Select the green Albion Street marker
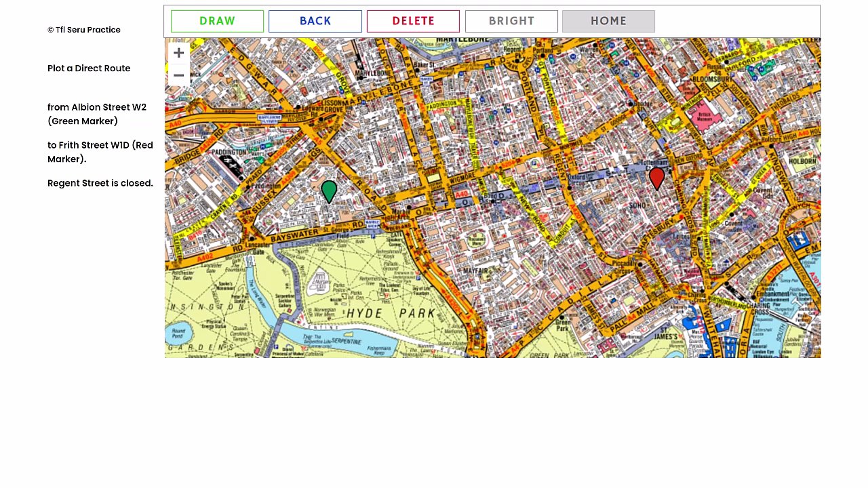 [x=329, y=192]
